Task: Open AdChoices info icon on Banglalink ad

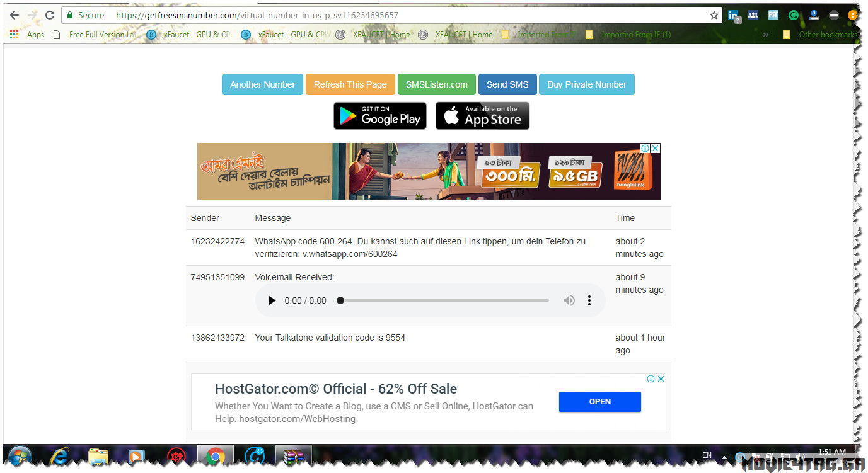Action: coord(645,148)
